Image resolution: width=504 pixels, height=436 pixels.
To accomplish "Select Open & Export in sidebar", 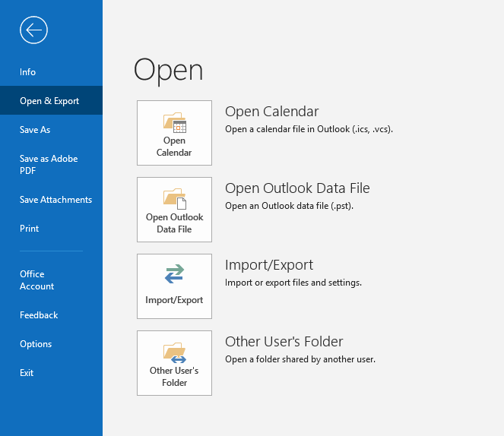I will pyautogui.click(x=49, y=101).
